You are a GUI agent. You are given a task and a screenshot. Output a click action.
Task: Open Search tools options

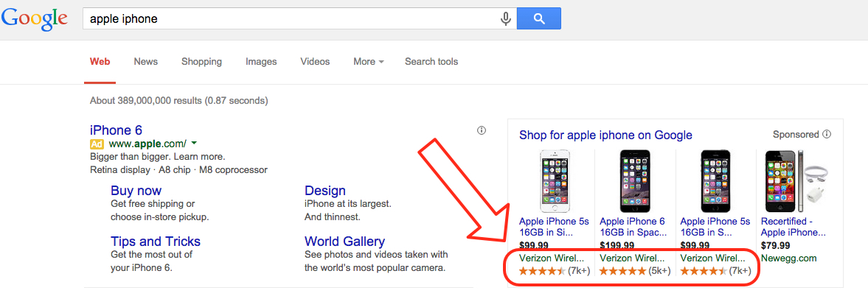click(431, 62)
